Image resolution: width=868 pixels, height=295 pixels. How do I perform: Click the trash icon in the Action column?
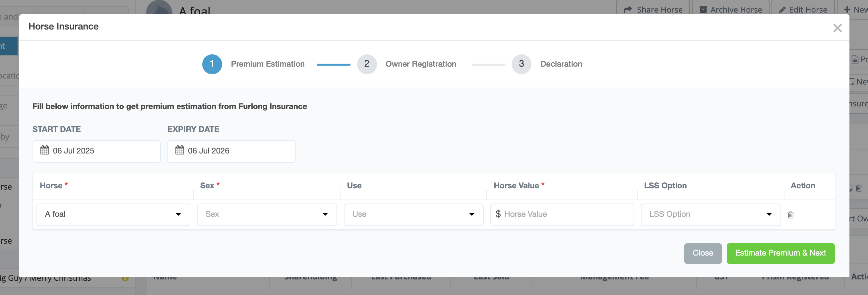(790, 215)
